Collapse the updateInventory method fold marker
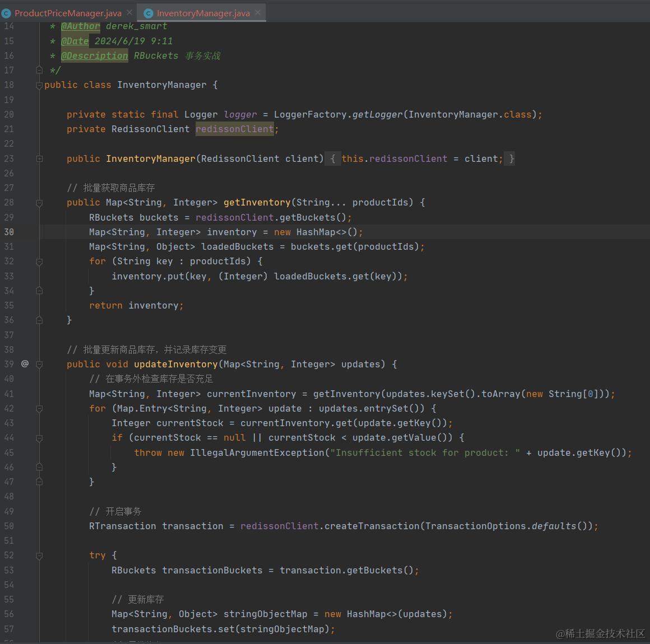The height and width of the screenshot is (644, 650). pyautogui.click(x=39, y=365)
